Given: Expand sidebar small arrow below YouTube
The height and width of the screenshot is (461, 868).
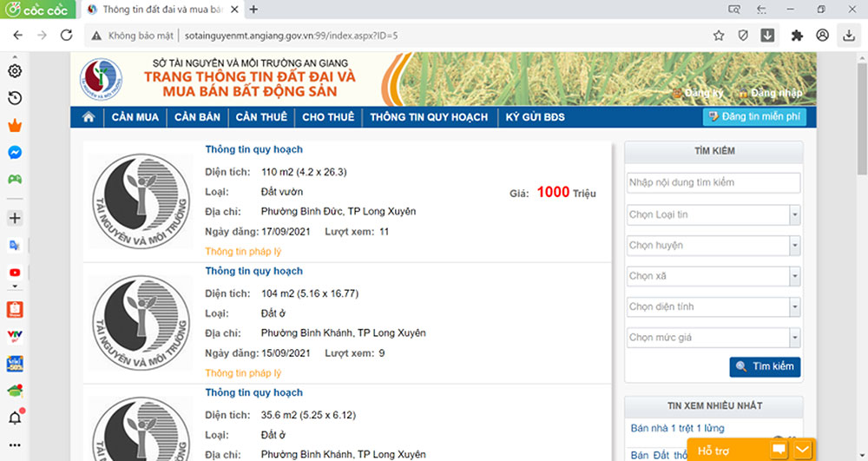Looking at the screenshot, I should tap(15, 286).
